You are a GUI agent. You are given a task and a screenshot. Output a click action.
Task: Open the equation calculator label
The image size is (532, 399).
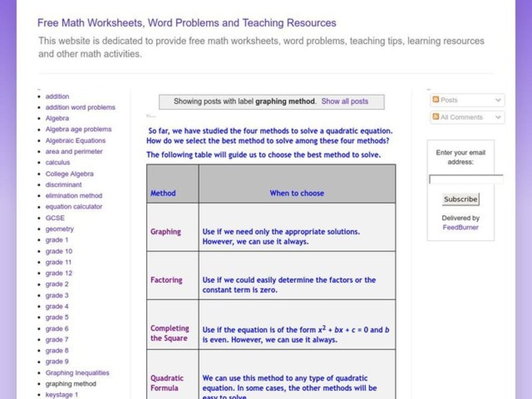[75, 206]
